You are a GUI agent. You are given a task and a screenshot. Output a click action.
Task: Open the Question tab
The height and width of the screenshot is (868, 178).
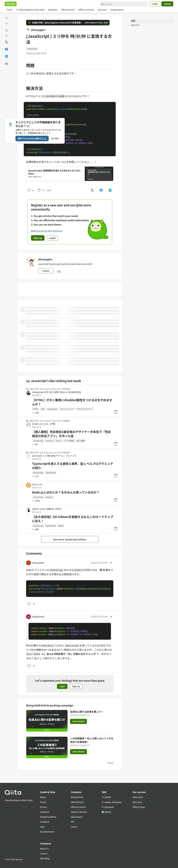tap(53, 10)
